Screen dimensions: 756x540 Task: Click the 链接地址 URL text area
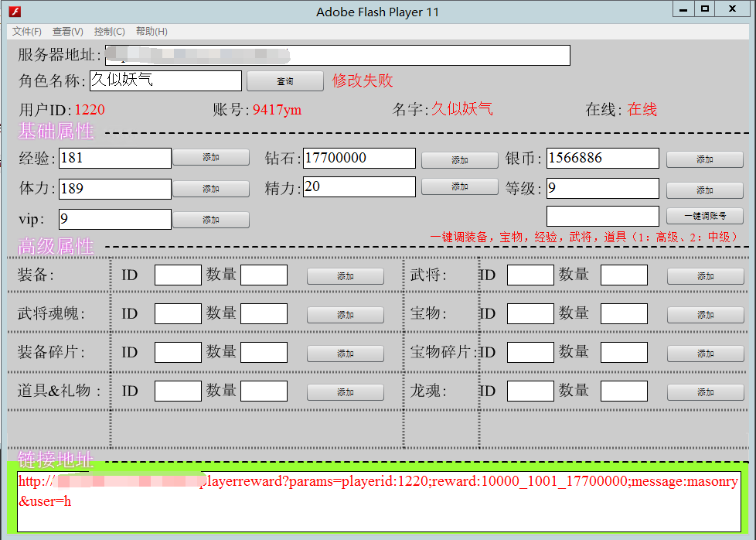378,501
